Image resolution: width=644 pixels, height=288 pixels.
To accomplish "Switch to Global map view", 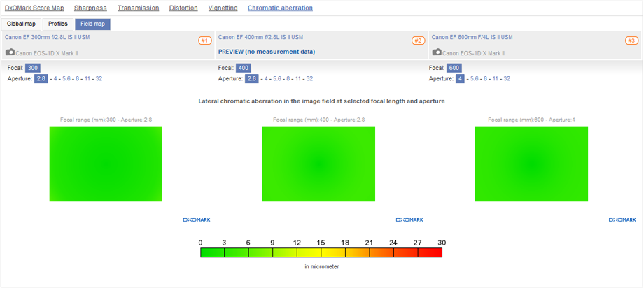I will click(x=21, y=24).
